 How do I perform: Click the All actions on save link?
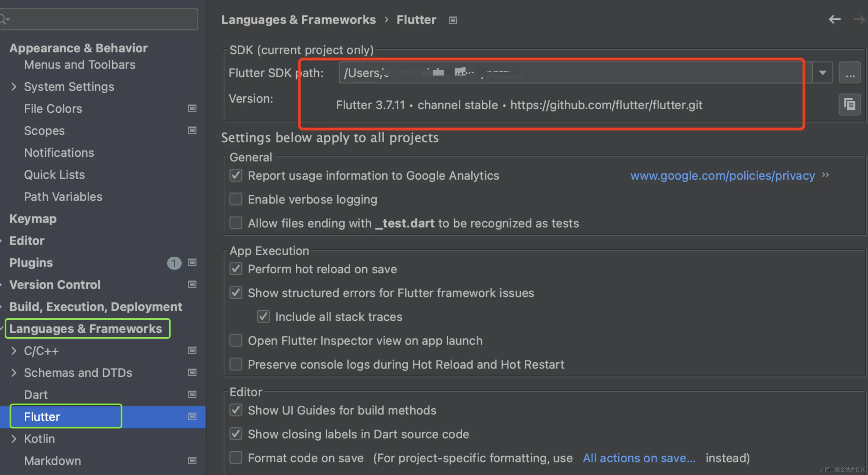click(x=639, y=458)
